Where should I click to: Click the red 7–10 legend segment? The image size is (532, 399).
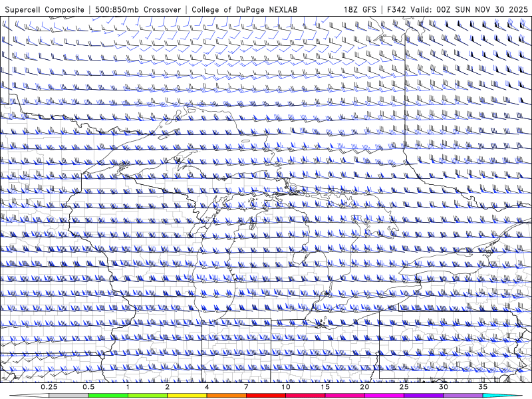[265, 396]
